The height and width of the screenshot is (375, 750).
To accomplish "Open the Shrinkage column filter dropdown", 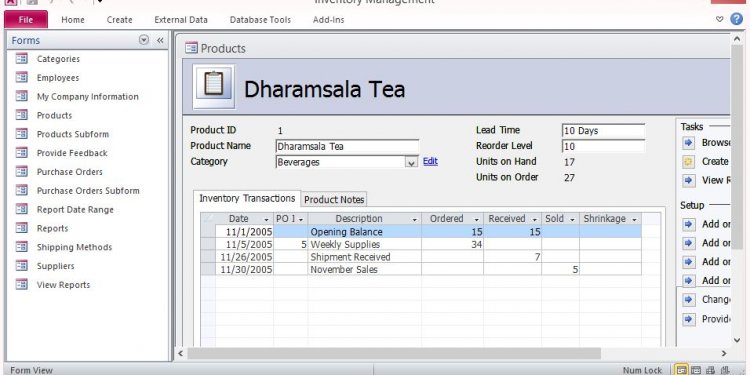I will (x=634, y=220).
